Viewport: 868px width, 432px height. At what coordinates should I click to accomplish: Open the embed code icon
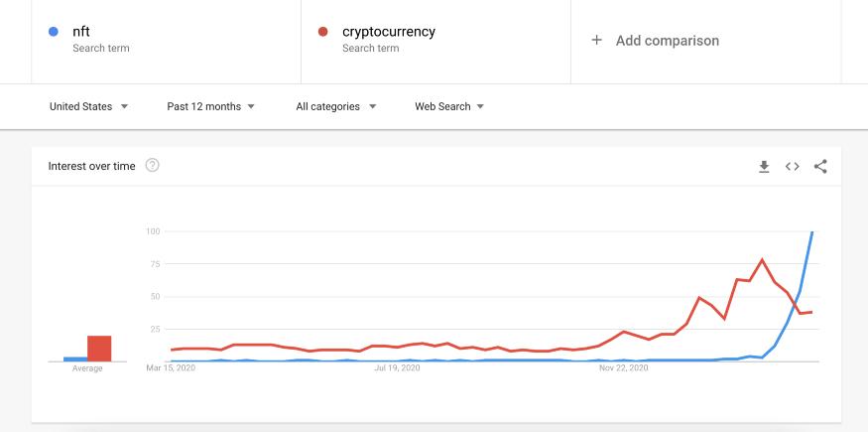coord(792,166)
